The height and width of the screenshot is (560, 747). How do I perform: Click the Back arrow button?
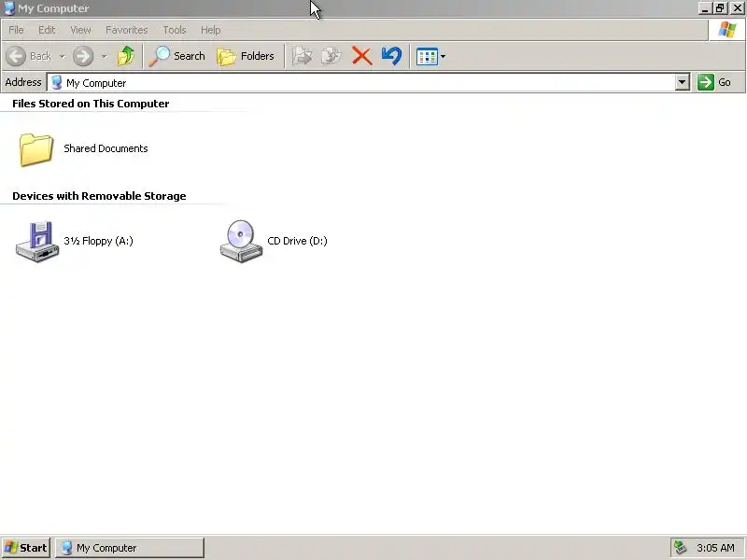16,56
